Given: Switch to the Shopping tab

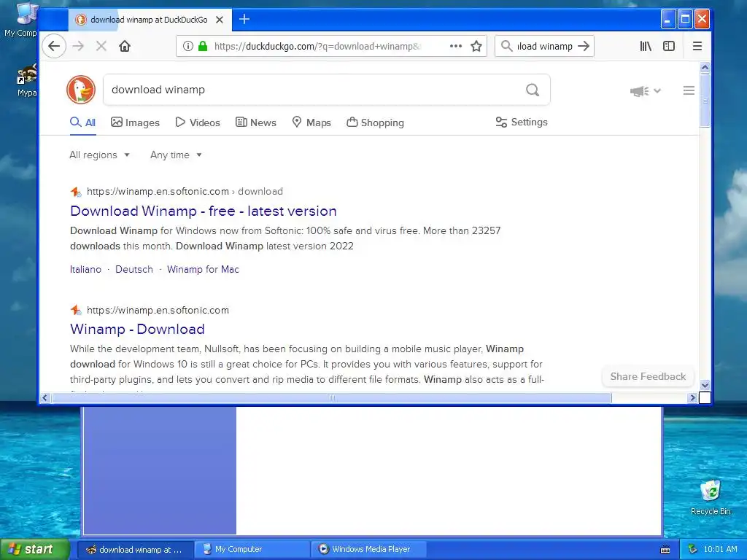Looking at the screenshot, I should click(375, 122).
